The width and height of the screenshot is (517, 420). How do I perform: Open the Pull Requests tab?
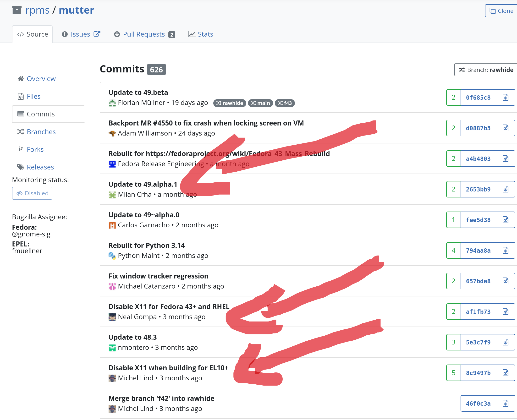coord(144,34)
